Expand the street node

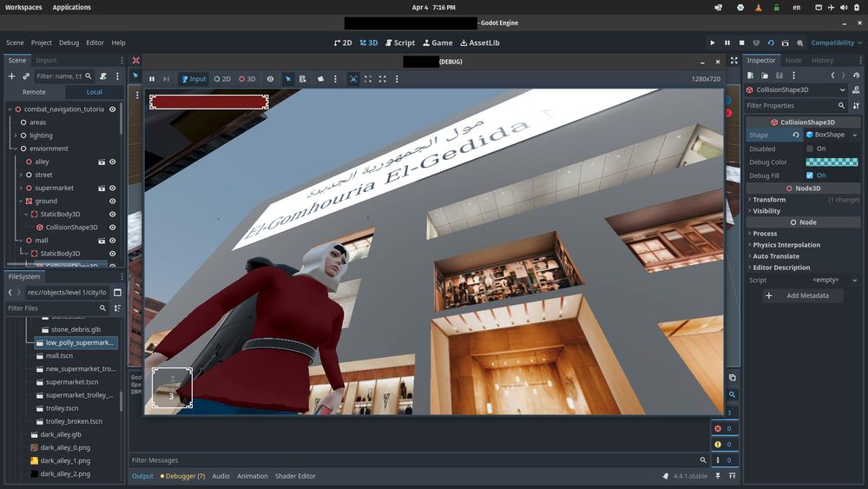coord(21,175)
